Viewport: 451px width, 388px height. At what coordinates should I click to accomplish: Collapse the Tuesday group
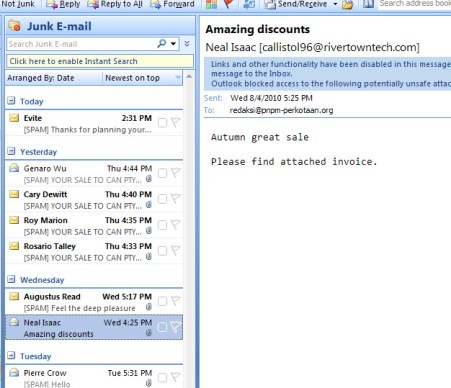(11, 356)
